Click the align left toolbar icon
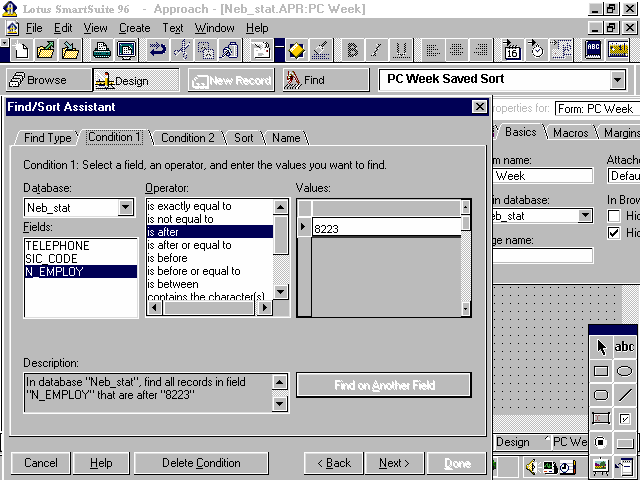640x480 pixels. pos(432,50)
